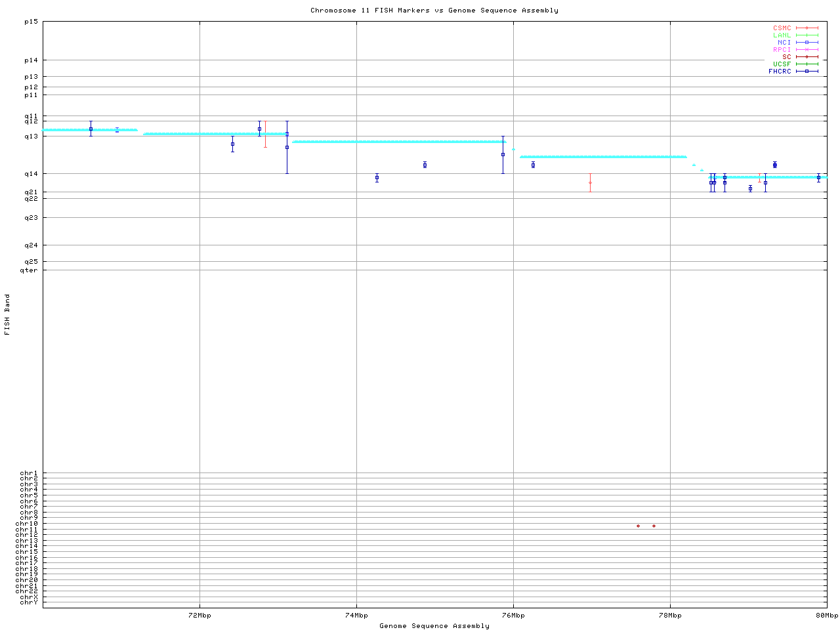Screen dimensions: 840x630
Task: Click the chrY row label
Action: (x=29, y=602)
